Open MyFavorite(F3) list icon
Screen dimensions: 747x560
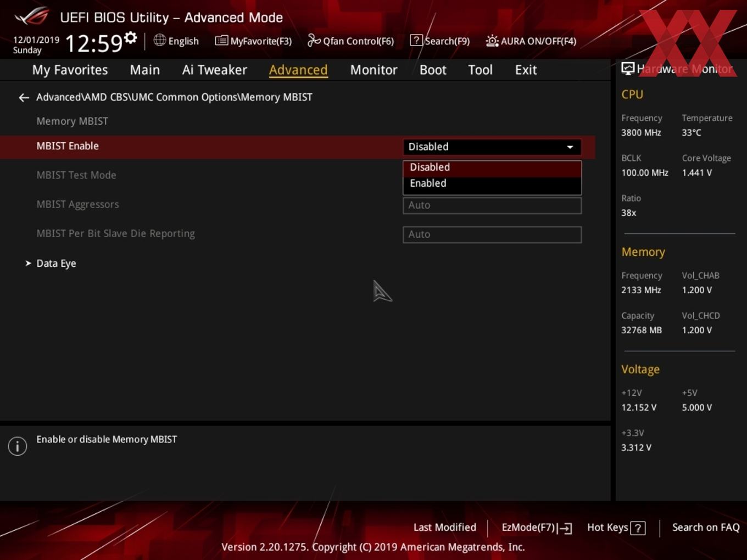(x=221, y=40)
